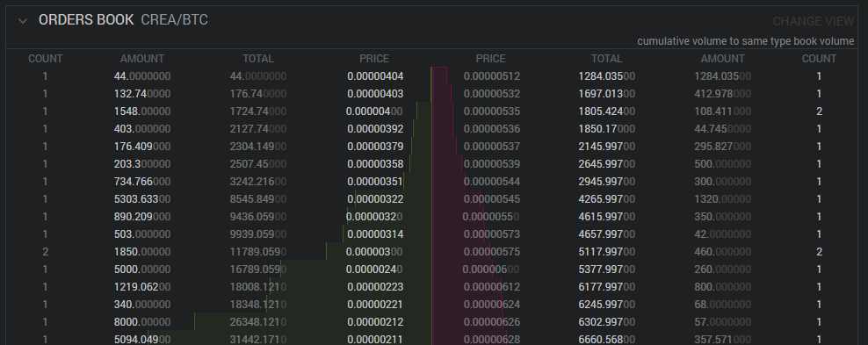Screen dimensions: 868x345
Task: Click the bid-side AMOUNT column header
Action: pyautogui.click(x=142, y=59)
